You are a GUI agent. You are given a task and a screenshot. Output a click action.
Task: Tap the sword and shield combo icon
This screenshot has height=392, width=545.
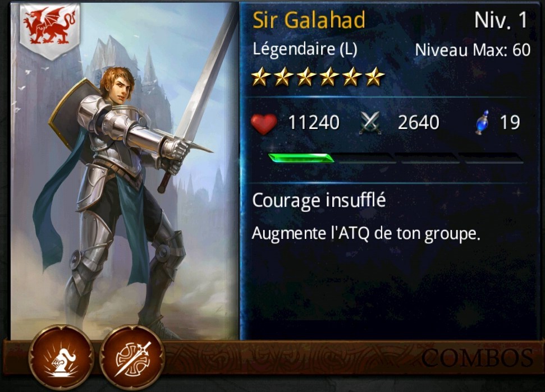click(132, 357)
